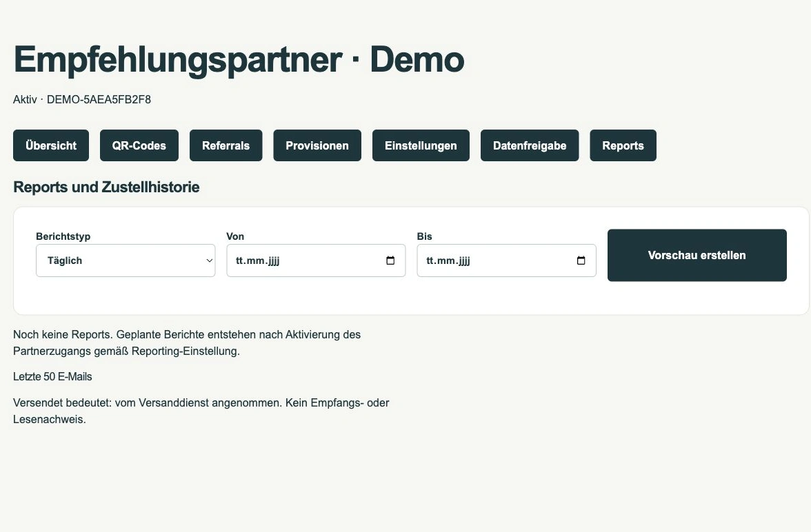
Task: Click the Bis field label
Action: click(x=424, y=236)
